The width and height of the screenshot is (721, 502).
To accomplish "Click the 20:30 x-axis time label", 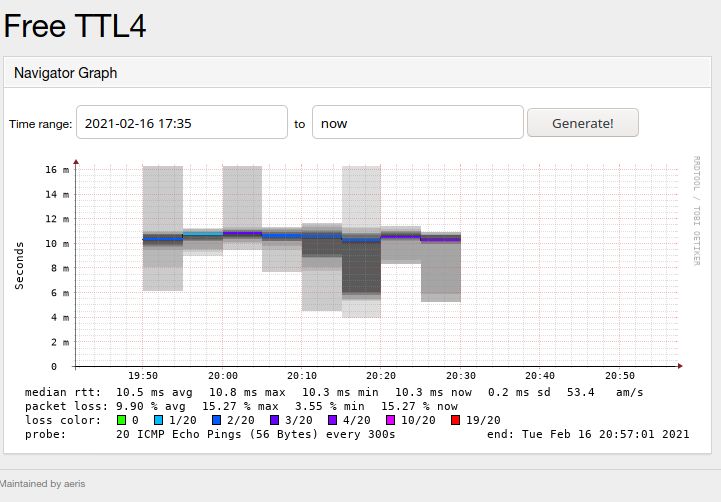I will click(x=461, y=376).
